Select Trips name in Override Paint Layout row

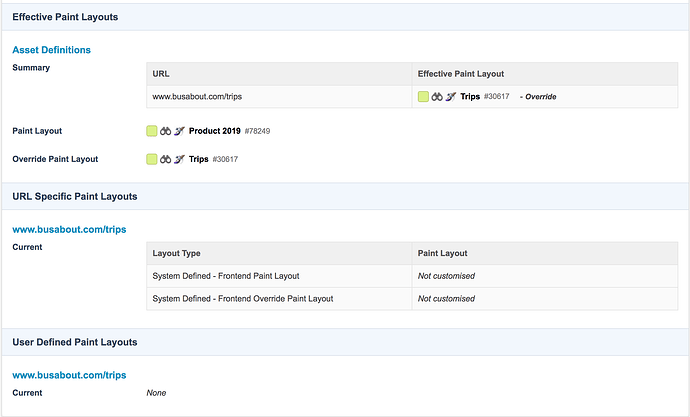tap(198, 159)
